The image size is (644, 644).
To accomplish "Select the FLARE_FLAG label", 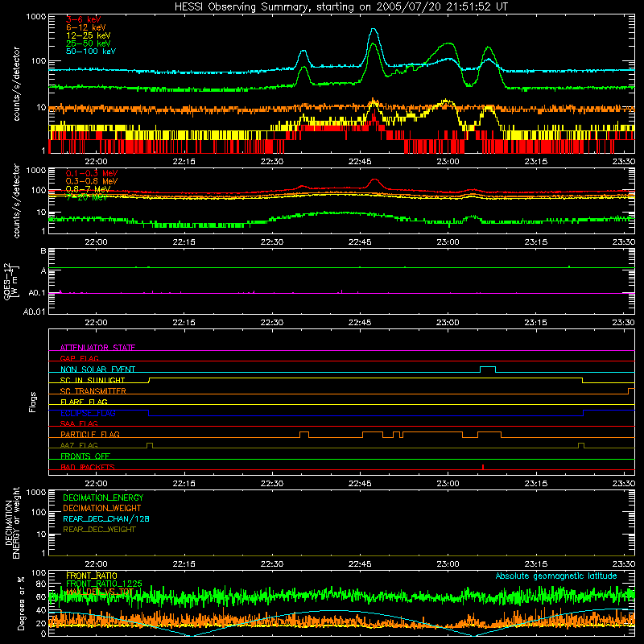I will [x=84, y=402].
